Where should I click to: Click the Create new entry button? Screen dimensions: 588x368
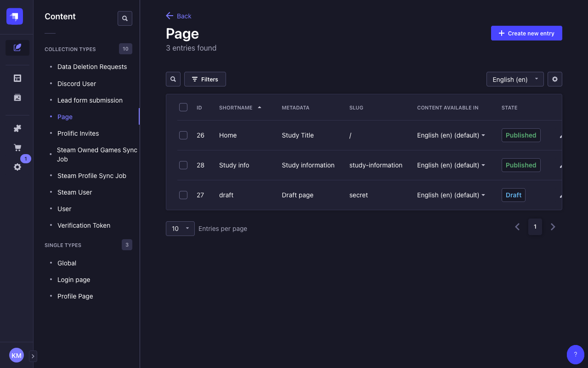point(526,33)
